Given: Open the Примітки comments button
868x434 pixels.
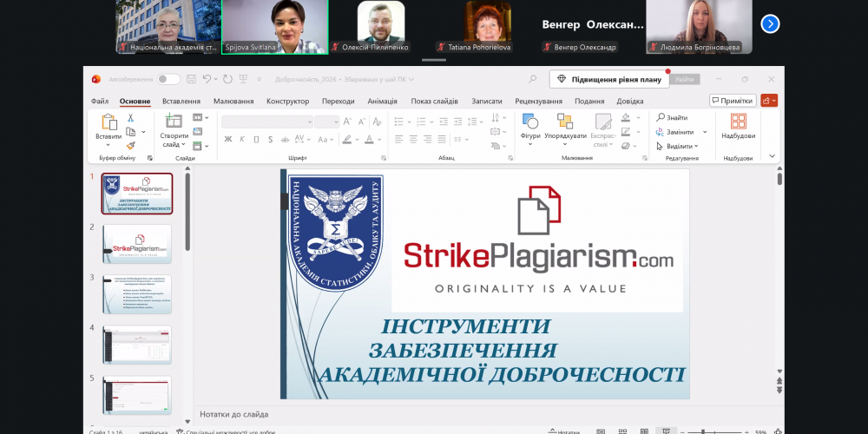Looking at the screenshot, I should (x=733, y=101).
